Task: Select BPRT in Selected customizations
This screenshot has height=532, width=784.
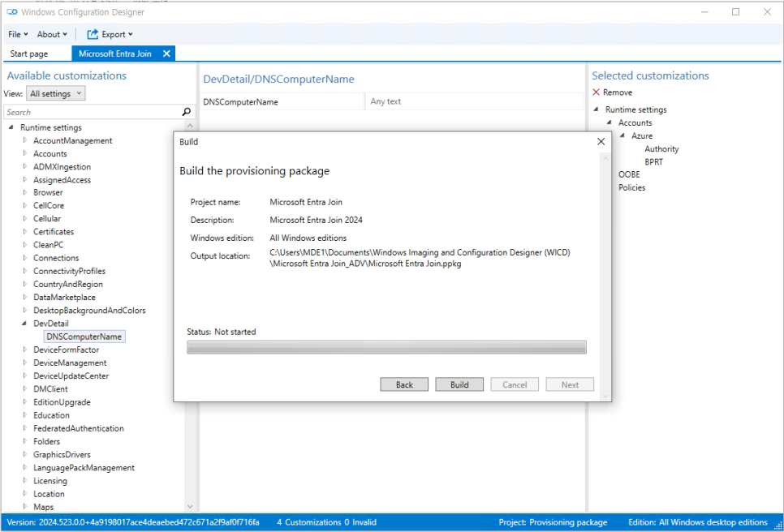Action: (653, 162)
